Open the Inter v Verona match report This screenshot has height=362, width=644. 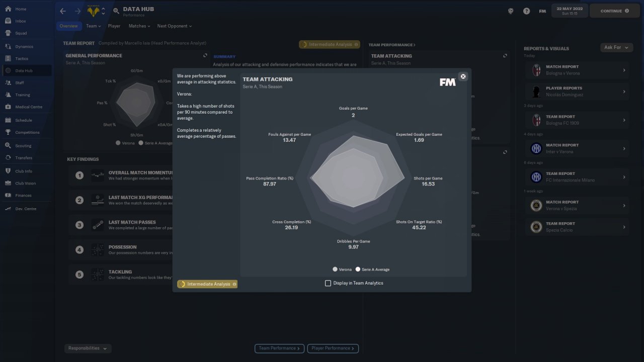pyautogui.click(x=578, y=148)
